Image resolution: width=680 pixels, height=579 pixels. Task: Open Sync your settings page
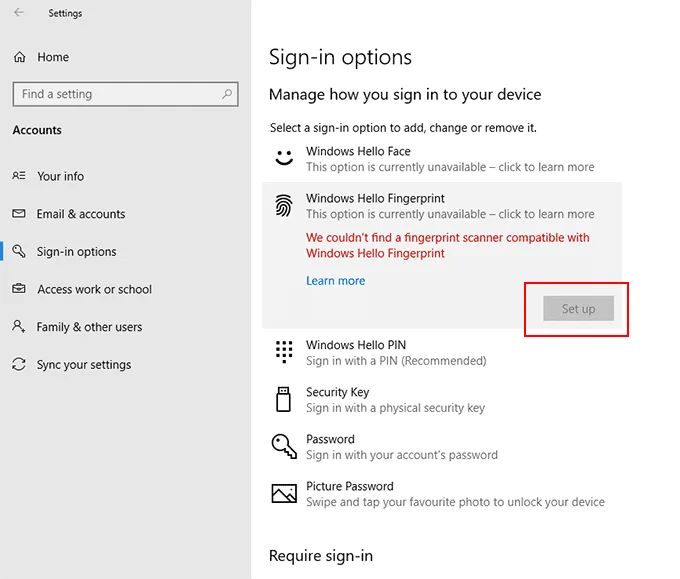pyautogui.click(x=83, y=365)
